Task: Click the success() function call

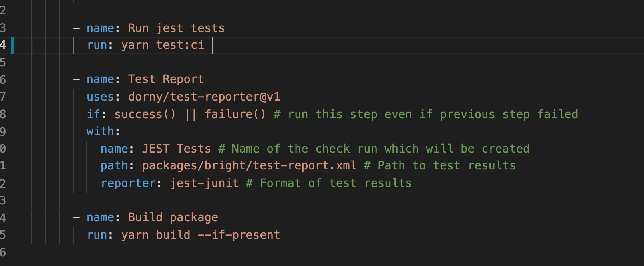Action: pyautogui.click(x=145, y=114)
